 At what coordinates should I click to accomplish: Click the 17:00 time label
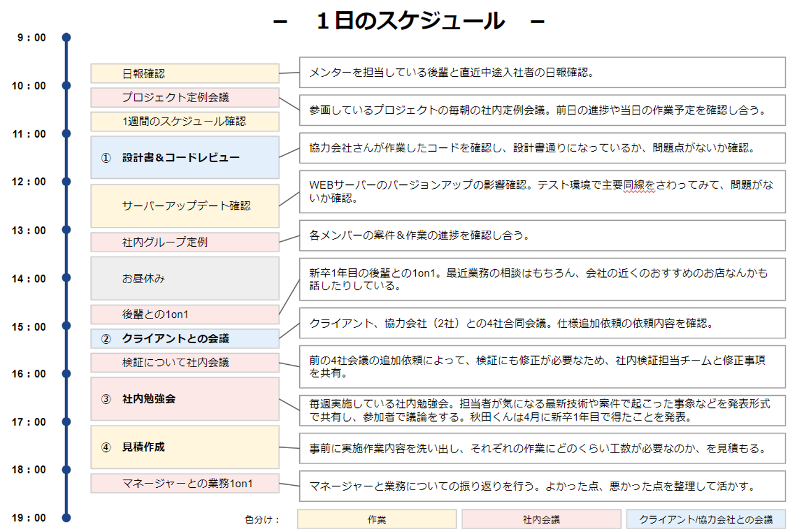[x=29, y=422]
